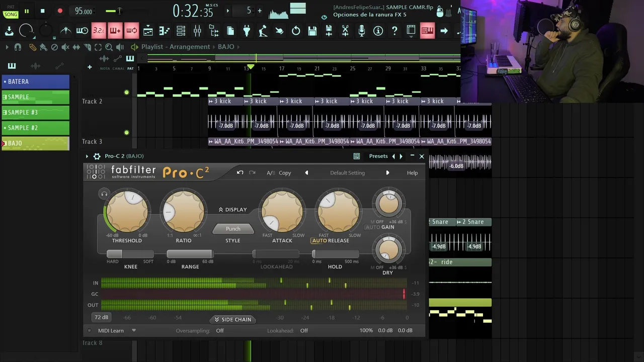Select the delete tool in playlist toolbar
This screenshot has width=644, height=362.
54,47
